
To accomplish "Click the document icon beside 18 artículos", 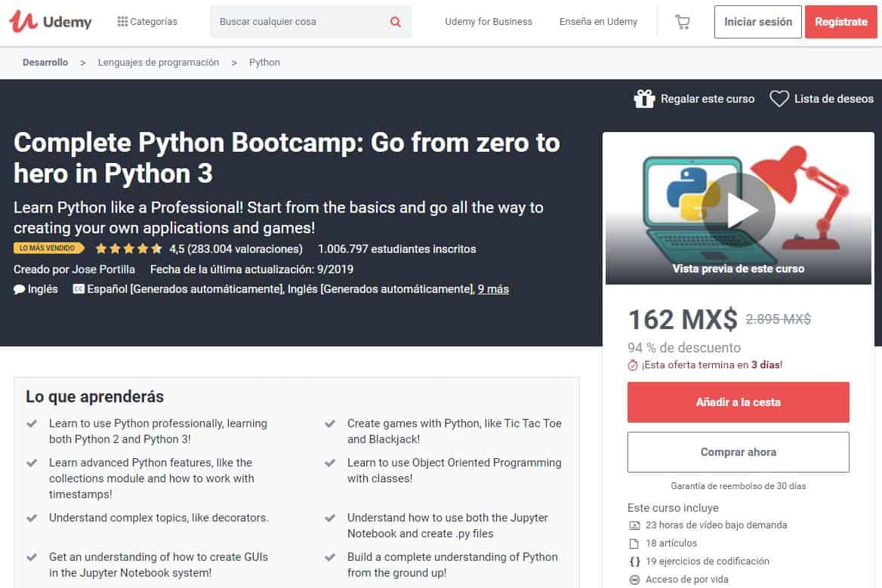I will point(634,543).
